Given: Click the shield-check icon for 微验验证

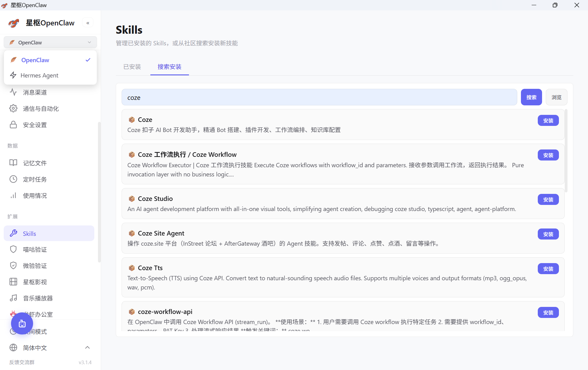Looking at the screenshot, I should [13, 266].
